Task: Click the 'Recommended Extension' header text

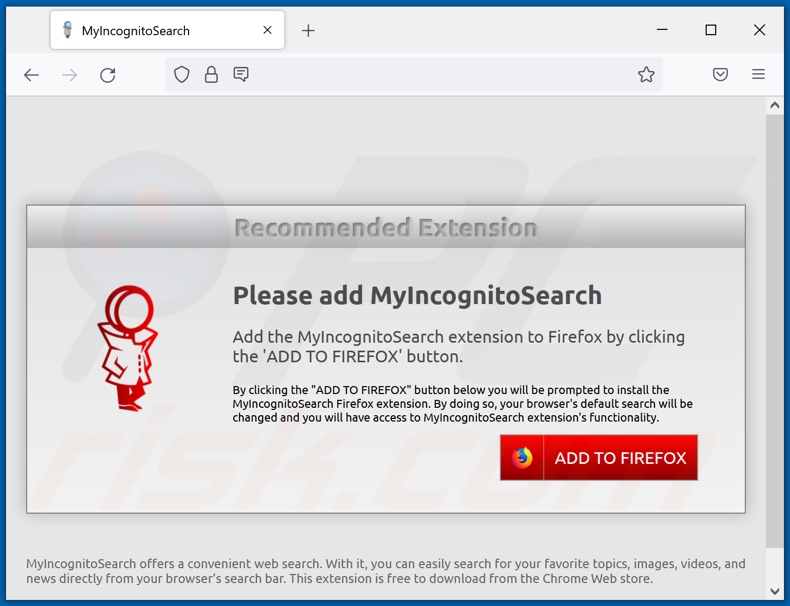Action: click(x=386, y=228)
